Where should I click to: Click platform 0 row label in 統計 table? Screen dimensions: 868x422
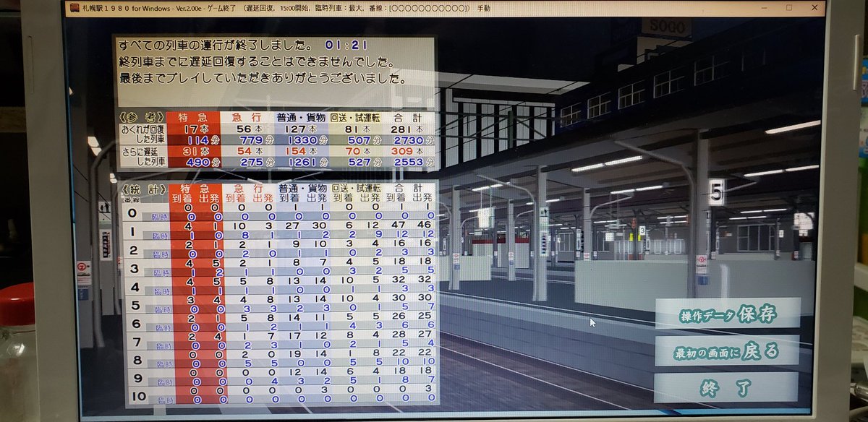[132, 212]
